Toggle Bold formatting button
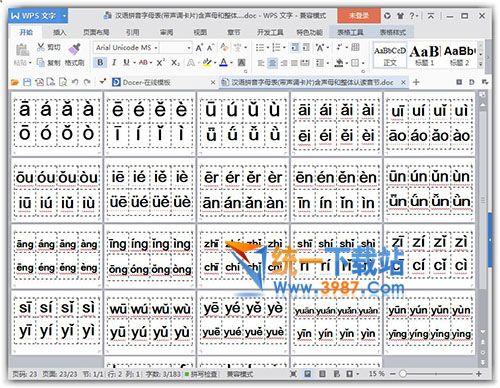The height and width of the screenshot is (388, 500). 100,62
